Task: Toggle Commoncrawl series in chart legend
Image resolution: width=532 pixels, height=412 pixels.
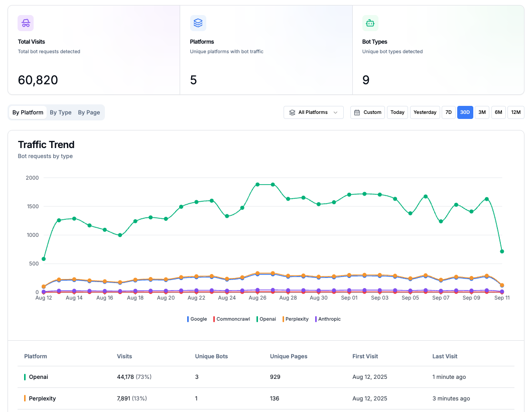Action: click(232, 319)
